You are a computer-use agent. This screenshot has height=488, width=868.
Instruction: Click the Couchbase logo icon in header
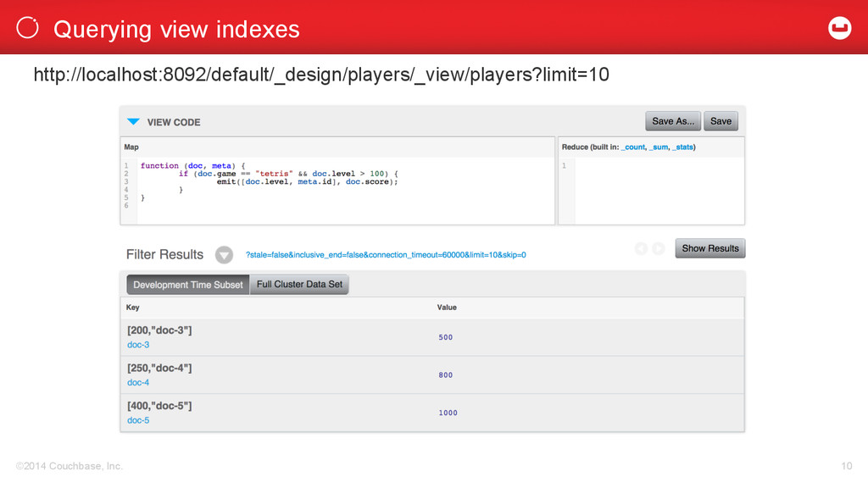click(839, 28)
